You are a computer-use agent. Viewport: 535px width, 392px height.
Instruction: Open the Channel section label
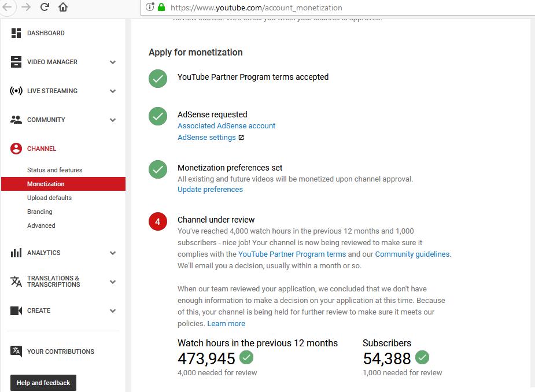(x=42, y=149)
